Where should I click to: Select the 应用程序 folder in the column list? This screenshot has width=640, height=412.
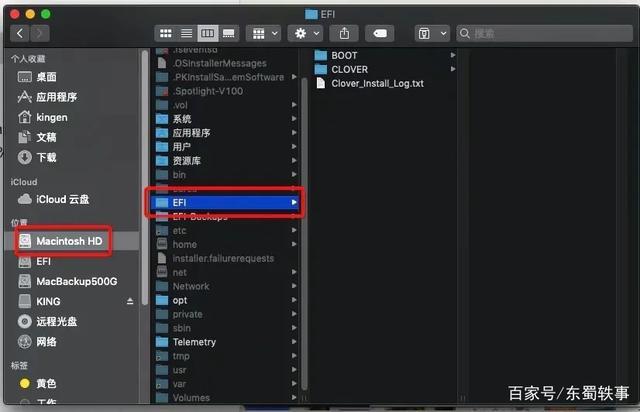click(191, 133)
